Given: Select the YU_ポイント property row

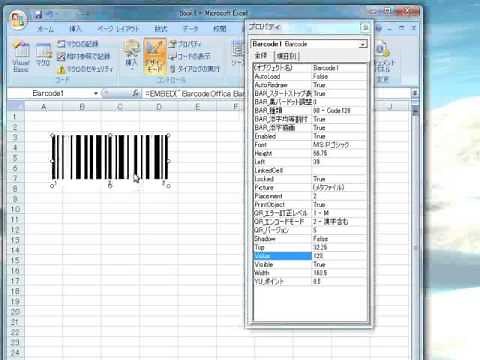Looking at the screenshot, I should pos(310,282).
